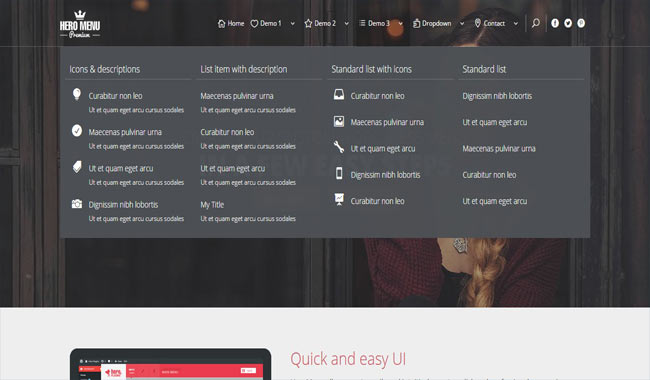The image size is (650, 380).
Task: Select Maecenas pulvinar urna under List item with description
Action: (237, 96)
